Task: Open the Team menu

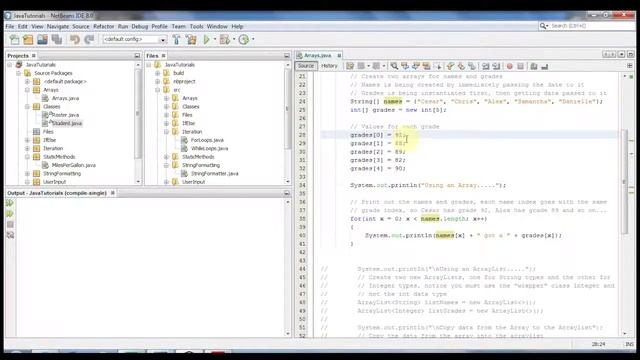Action: tap(178, 27)
